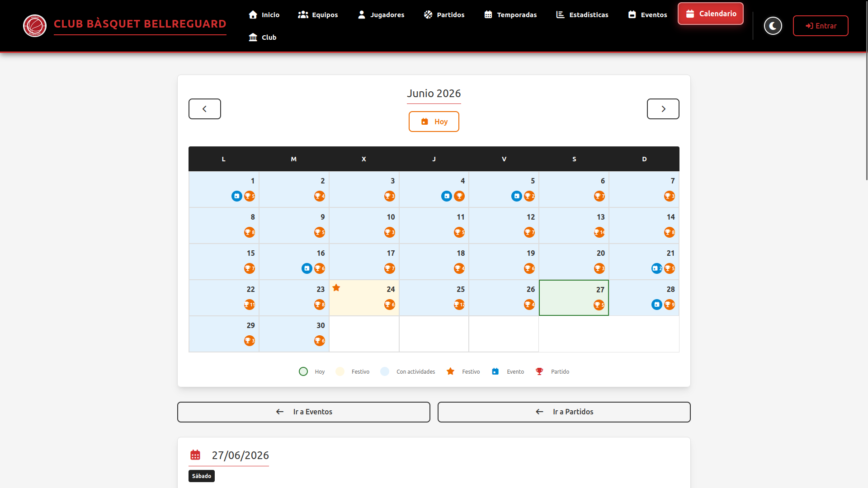Screen dimensions: 868x488
Task: Go to previous month arrow
Action: pyautogui.click(x=205, y=109)
